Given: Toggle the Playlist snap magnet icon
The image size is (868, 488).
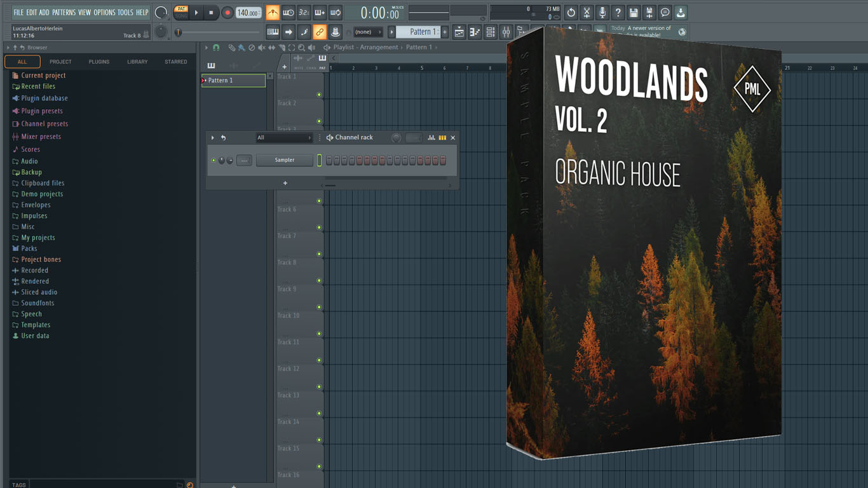Looking at the screenshot, I should [216, 48].
